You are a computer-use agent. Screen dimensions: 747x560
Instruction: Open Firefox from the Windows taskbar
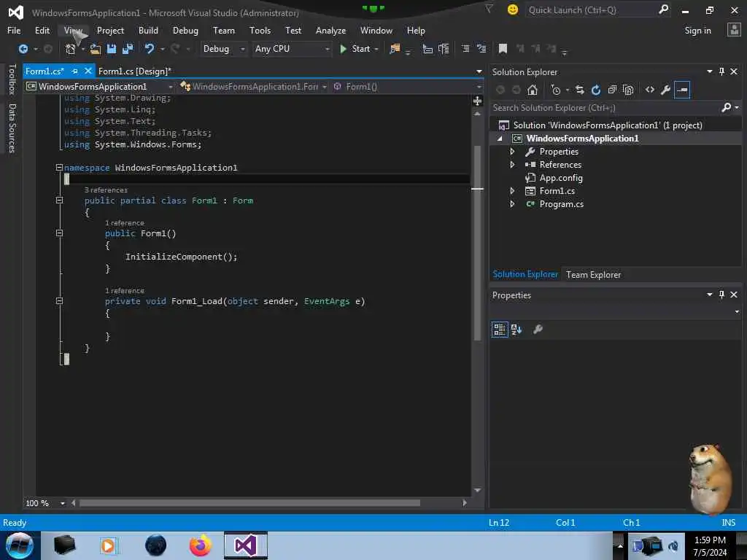[201, 545]
